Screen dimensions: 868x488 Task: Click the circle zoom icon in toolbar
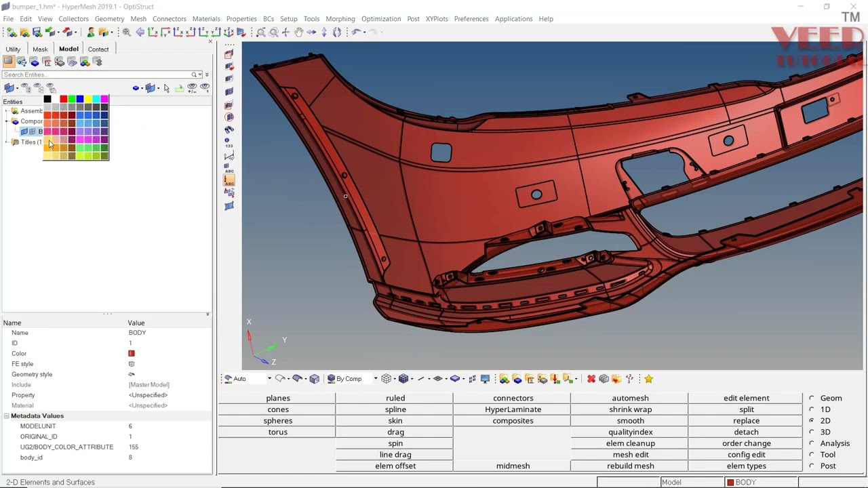[274, 32]
